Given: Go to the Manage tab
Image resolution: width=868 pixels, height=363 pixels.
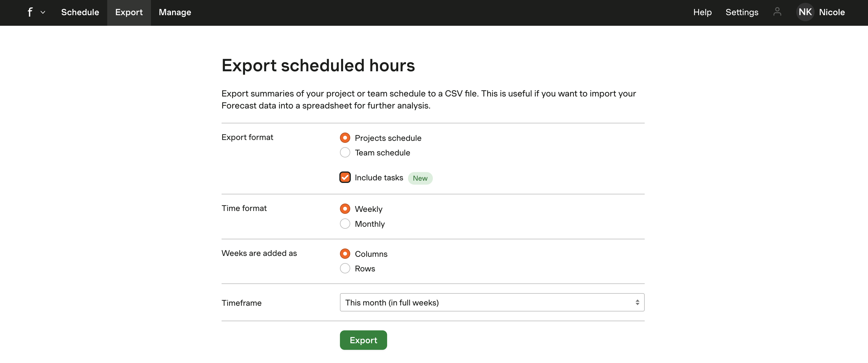Looking at the screenshot, I should pos(175,13).
